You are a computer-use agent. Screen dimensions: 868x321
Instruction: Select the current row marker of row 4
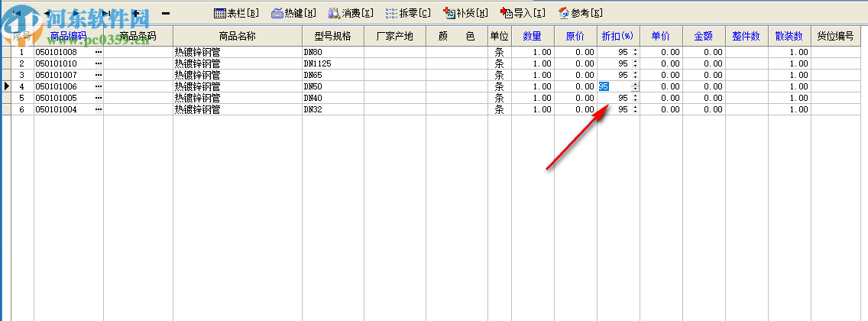(7, 86)
